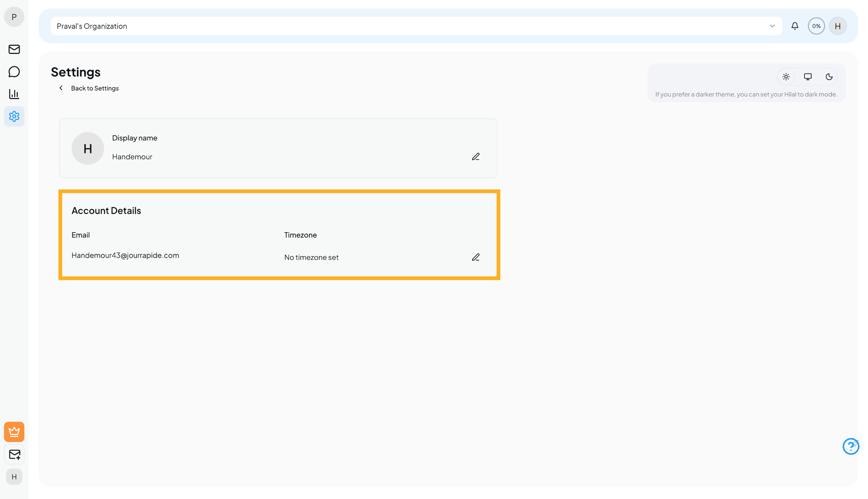Screen dimensions: 868x499
Task: Click the P organization avatar at sidebar top
Action: (x=14, y=17)
